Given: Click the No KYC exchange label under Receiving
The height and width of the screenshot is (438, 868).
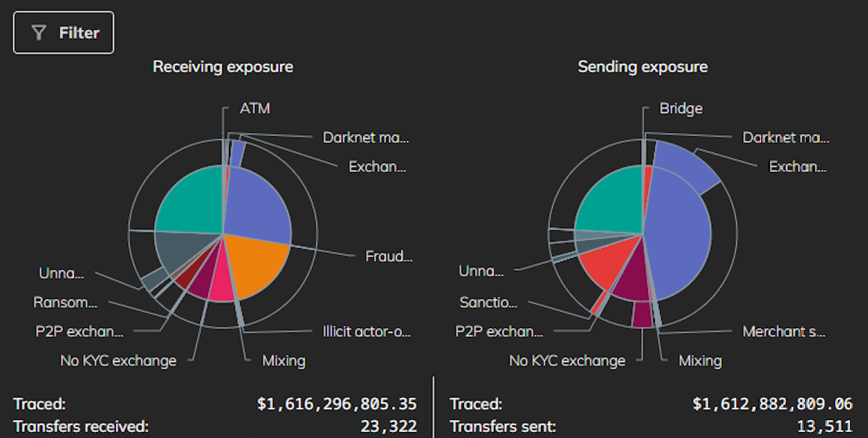Looking at the screenshot, I should [x=118, y=360].
